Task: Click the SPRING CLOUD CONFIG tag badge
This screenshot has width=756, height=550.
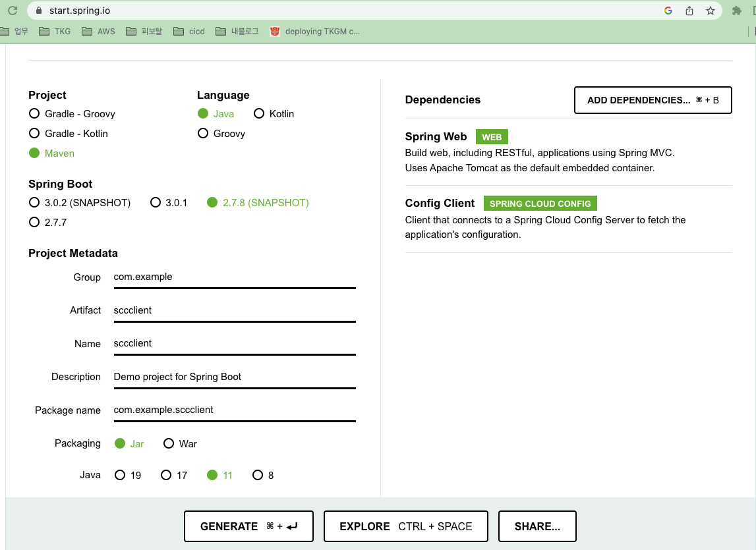Action: [540, 204]
